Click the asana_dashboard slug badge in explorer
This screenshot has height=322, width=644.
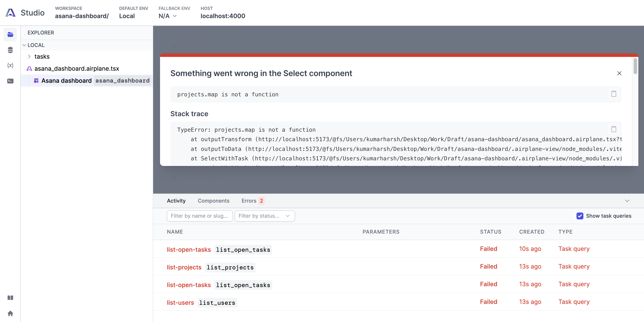123,81
